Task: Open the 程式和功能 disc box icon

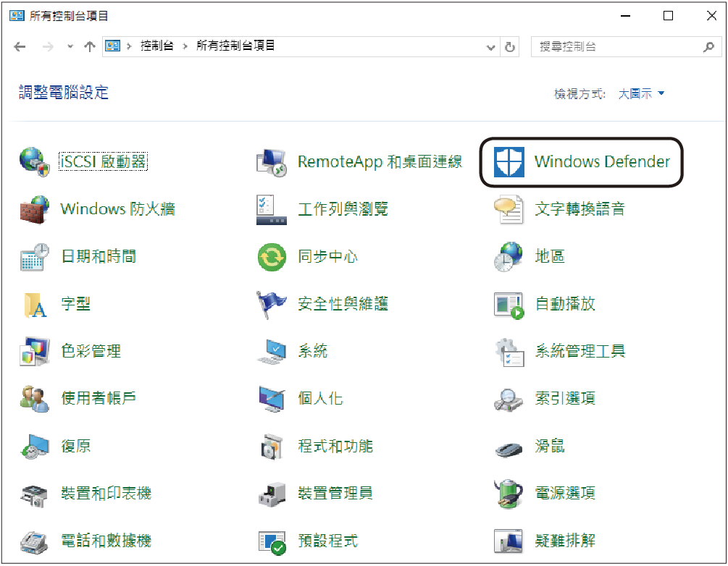Action: 272,447
